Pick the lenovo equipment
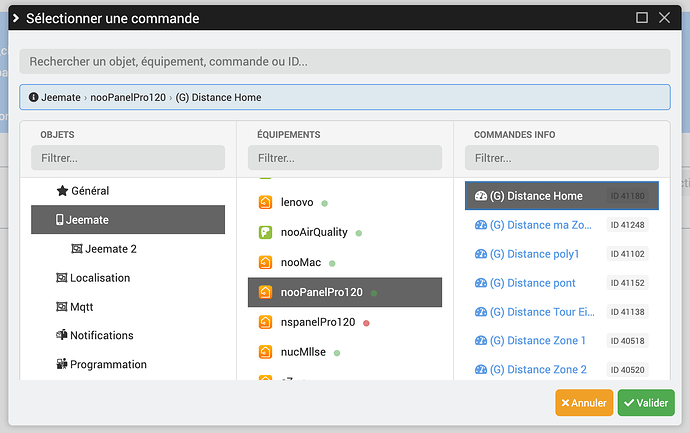This screenshot has width=690, height=433. tap(345, 202)
